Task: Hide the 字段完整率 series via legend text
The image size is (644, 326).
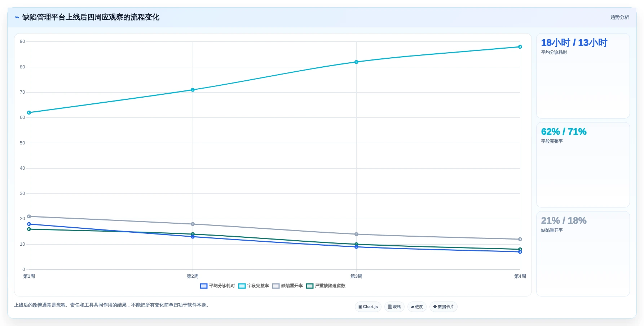Action: 258,286
